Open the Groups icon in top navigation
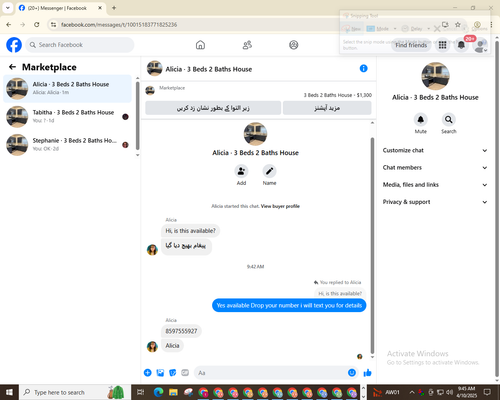The width and height of the screenshot is (500, 400). (294, 45)
